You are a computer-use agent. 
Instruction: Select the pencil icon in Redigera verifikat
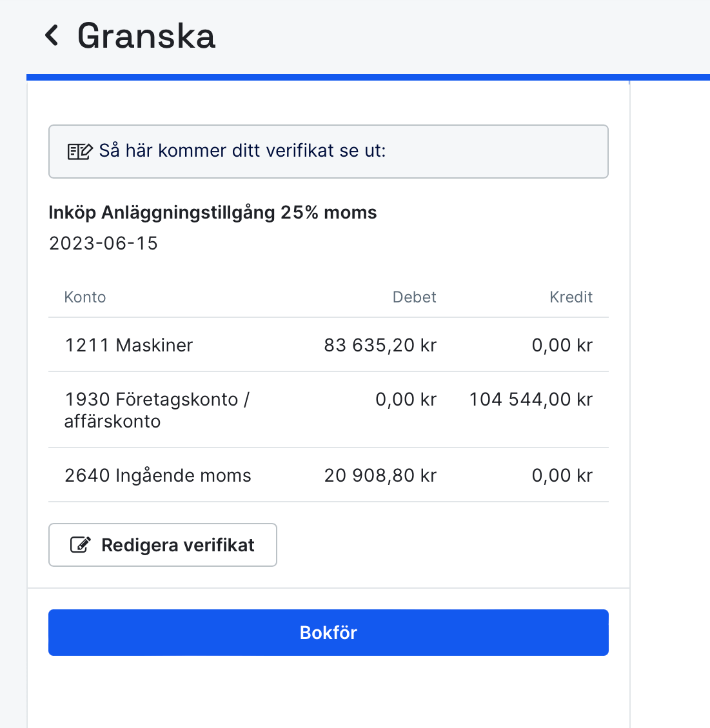coord(79,545)
